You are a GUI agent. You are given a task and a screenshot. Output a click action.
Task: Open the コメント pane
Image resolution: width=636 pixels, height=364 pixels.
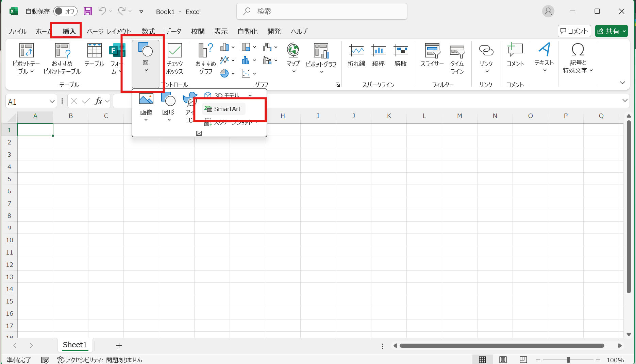[574, 31]
